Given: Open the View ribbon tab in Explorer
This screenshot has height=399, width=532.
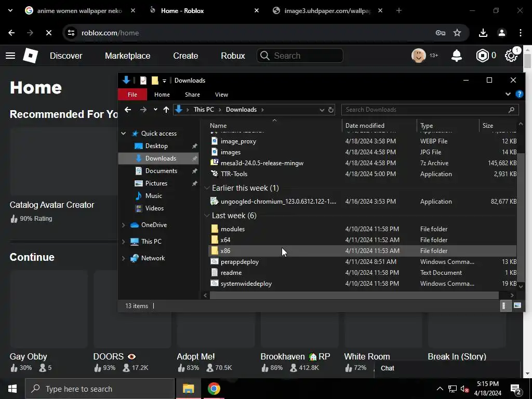Looking at the screenshot, I should coord(221,95).
